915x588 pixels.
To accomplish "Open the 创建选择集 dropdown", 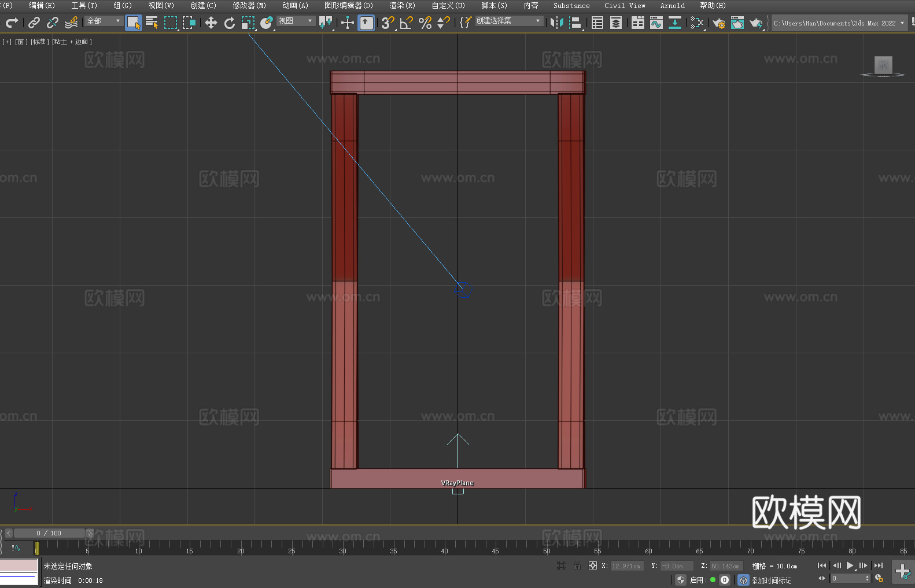I will click(x=509, y=21).
